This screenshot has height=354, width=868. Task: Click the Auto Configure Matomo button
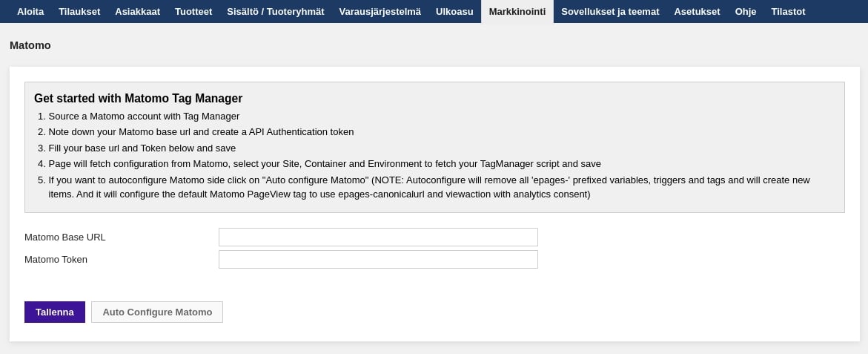(x=157, y=312)
